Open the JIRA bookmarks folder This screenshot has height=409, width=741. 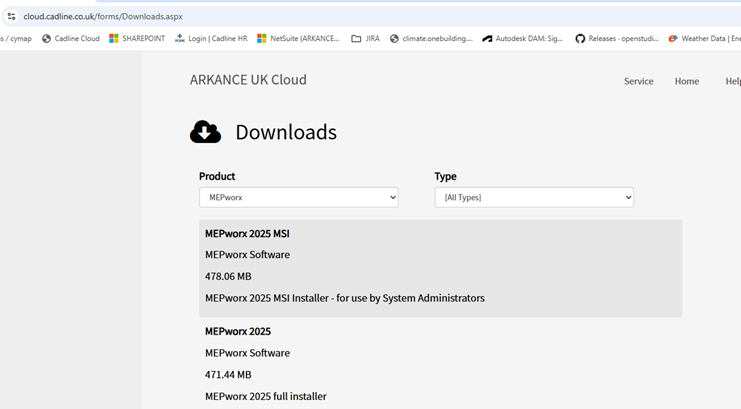pyautogui.click(x=365, y=39)
